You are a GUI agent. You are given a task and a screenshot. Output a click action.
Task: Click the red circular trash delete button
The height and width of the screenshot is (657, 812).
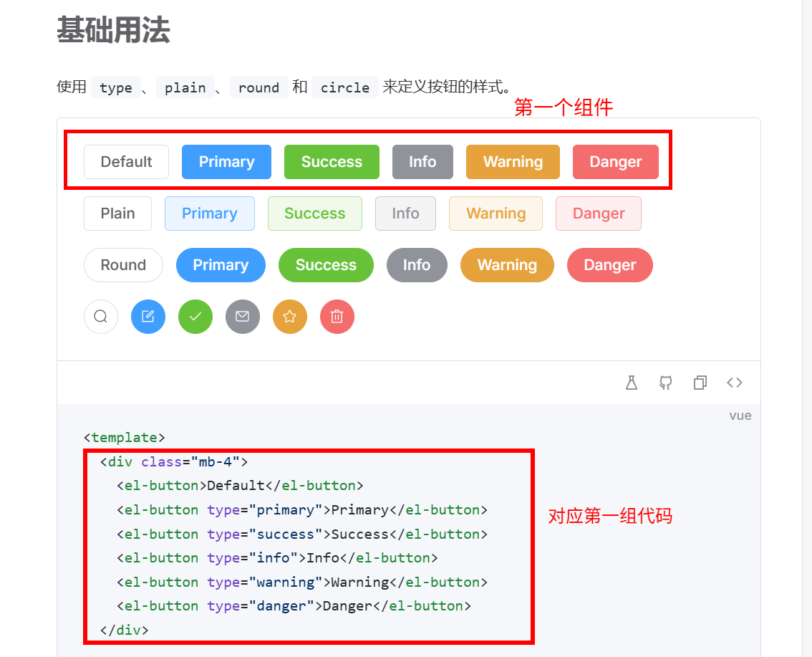(337, 317)
